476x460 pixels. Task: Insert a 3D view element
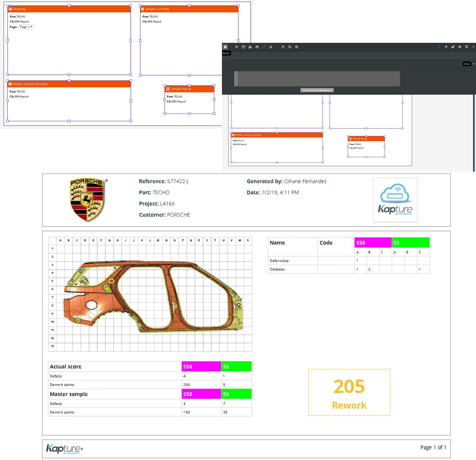237,47
